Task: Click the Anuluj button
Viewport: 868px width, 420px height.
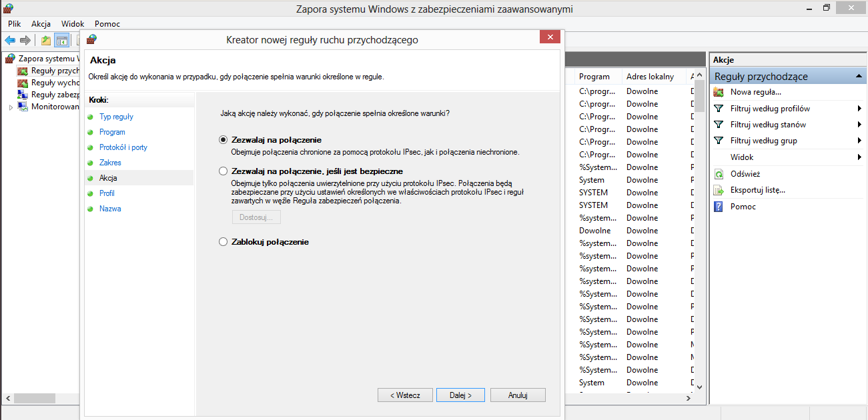Action: click(x=518, y=395)
